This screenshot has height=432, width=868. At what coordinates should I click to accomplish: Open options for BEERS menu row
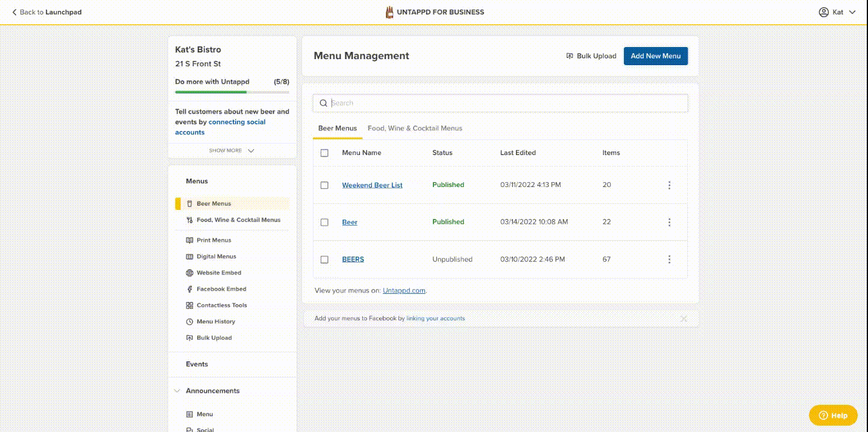pyautogui.click(x=669, y=259)
